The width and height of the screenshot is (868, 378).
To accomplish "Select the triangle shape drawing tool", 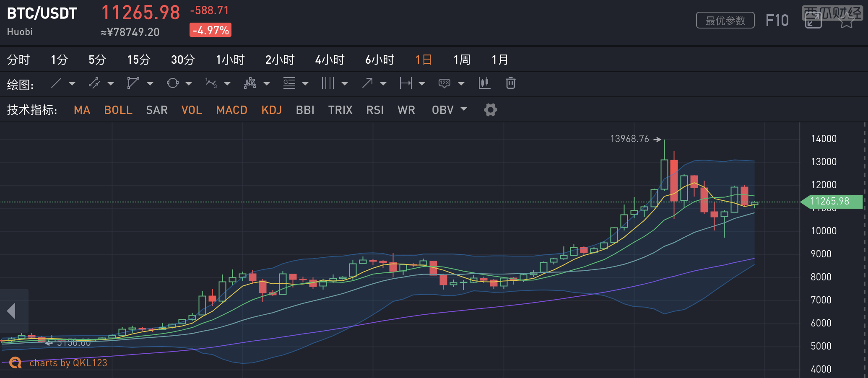I will tap(133, 83).
